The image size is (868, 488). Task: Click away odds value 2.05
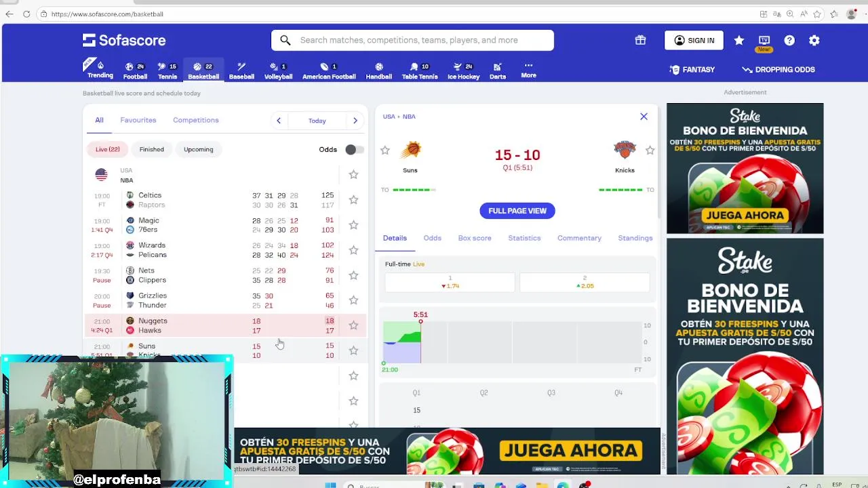(x=585, y=282)
